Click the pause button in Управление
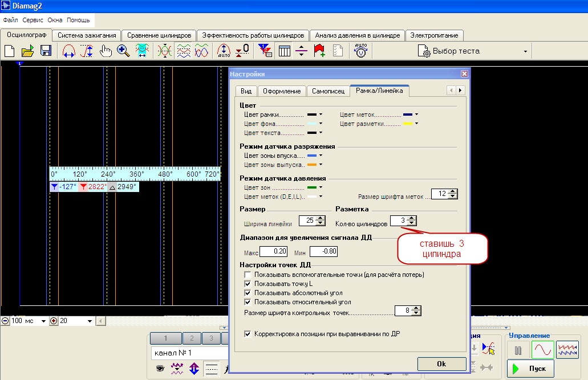Image resolution: width=588 pixels, height=380 pixels. pos(518,350)
